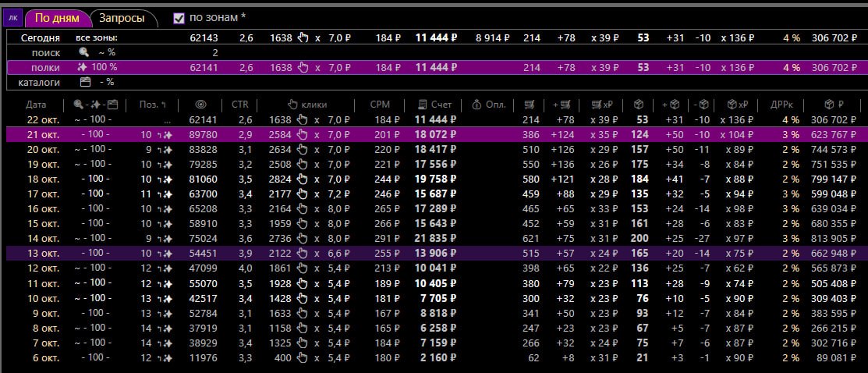Click the hand cursor icon in 21 окт. row

[303, 135]
